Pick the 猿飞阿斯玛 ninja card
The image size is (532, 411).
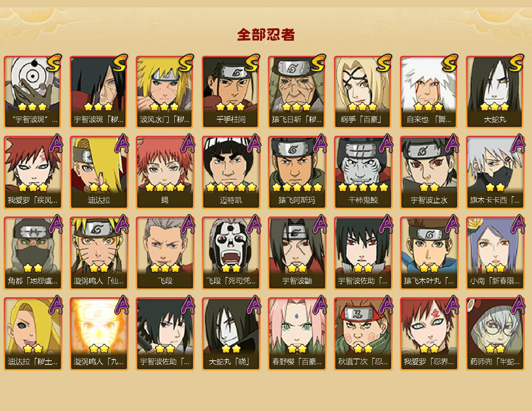pos(297,172)
